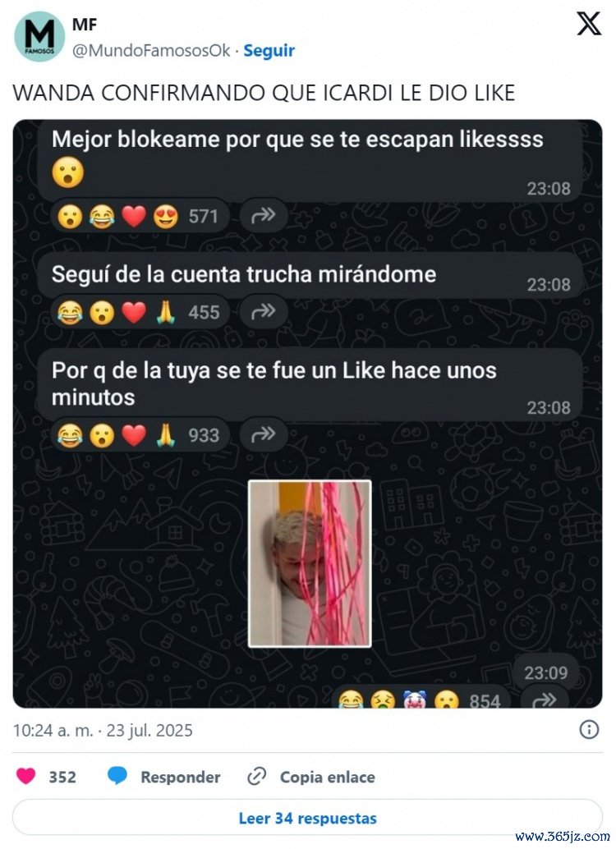
Task: Forward the photo message sent at 23:09
Action: (x=545, y=699)
